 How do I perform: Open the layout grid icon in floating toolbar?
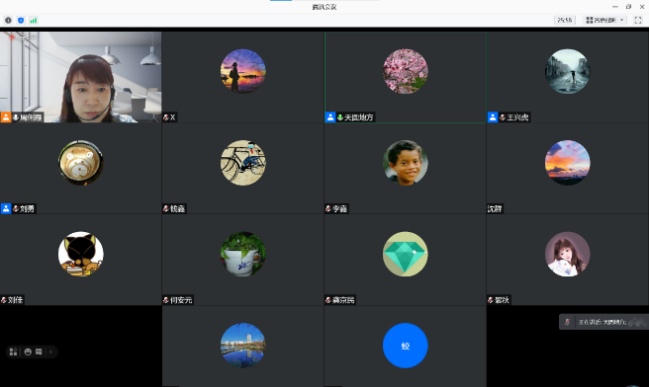point(13,352)
